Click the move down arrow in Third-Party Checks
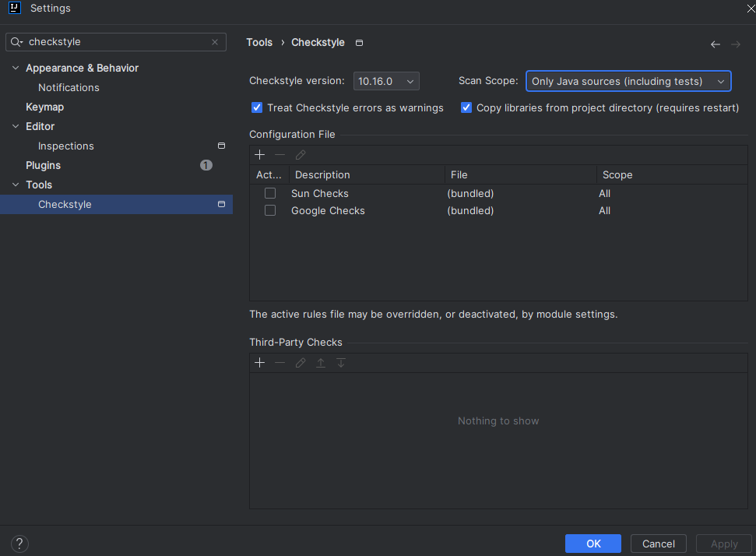756x556 pixels. tap(341, 363)
